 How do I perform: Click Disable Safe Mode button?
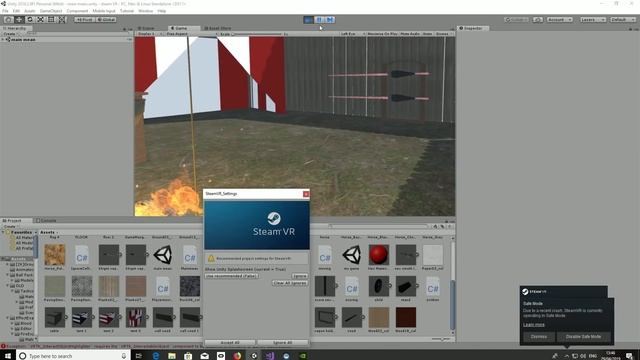click(x=583, y=337)
